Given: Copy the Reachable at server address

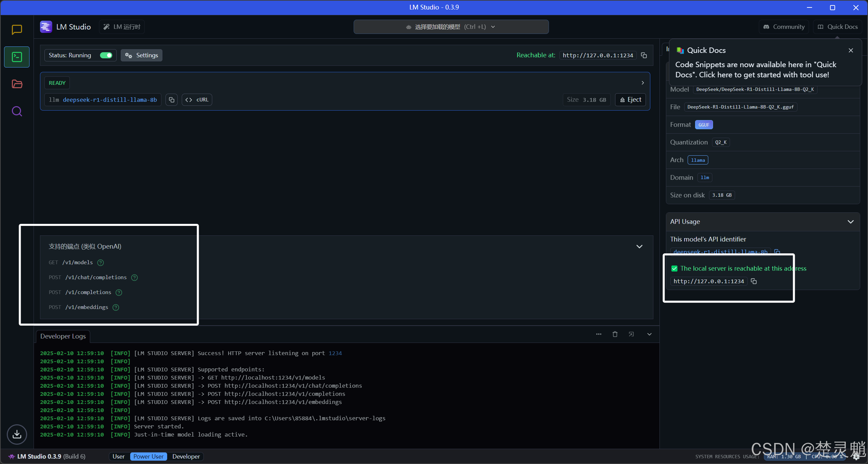Looking at the screenshot, I should point(644,55).
